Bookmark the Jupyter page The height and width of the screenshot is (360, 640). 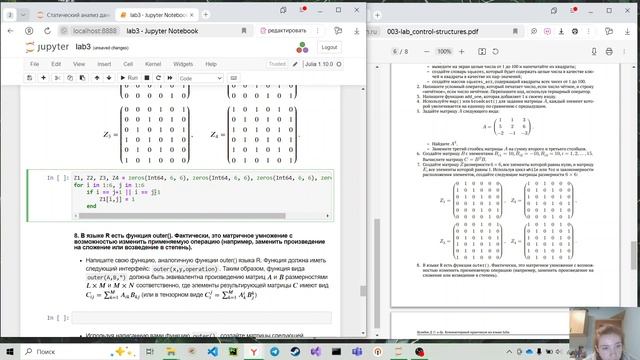point(244,31)
